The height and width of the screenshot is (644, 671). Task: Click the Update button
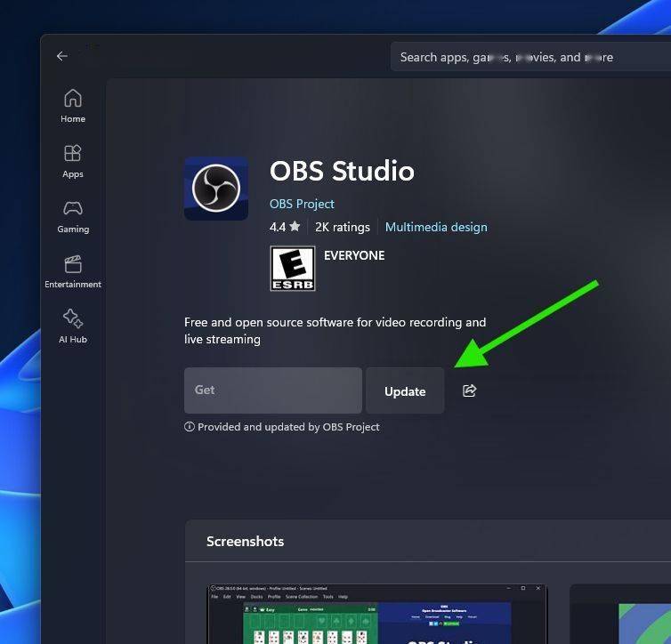pos(405,390)
